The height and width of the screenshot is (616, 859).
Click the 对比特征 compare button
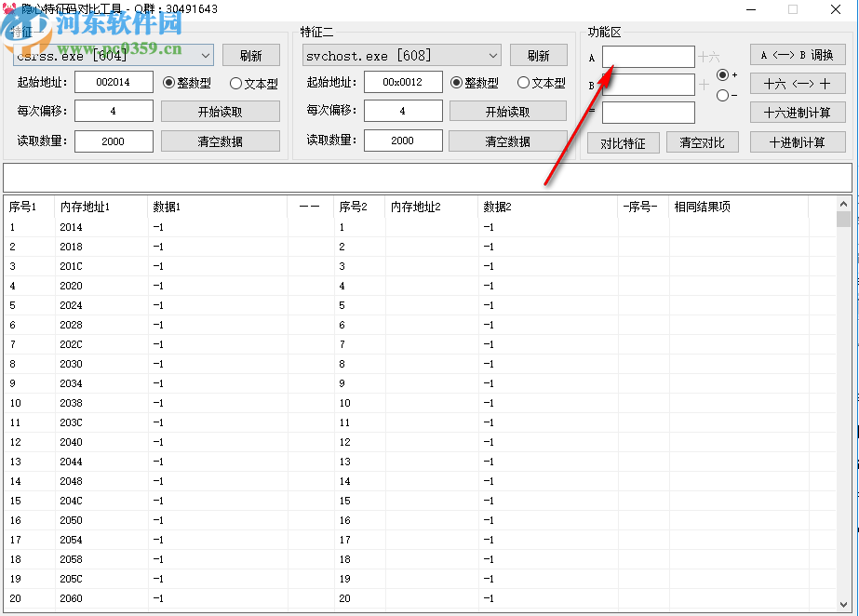pyautogui.click(x=623, y=142)
